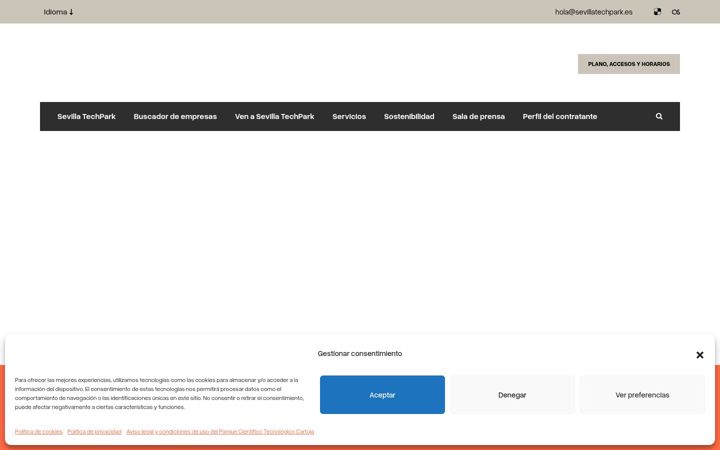
Task: Open Aviso legal y condiciones de uso link
Action: coord(220,432)
